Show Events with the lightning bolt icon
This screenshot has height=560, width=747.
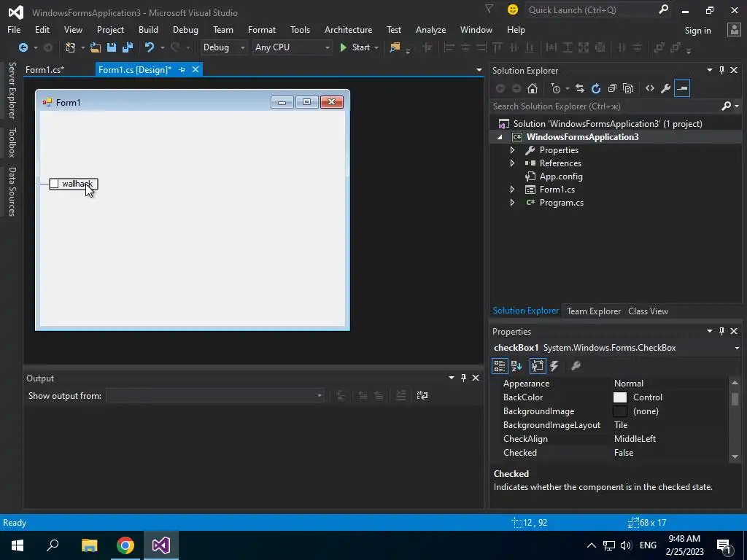(x=554, y=366)
